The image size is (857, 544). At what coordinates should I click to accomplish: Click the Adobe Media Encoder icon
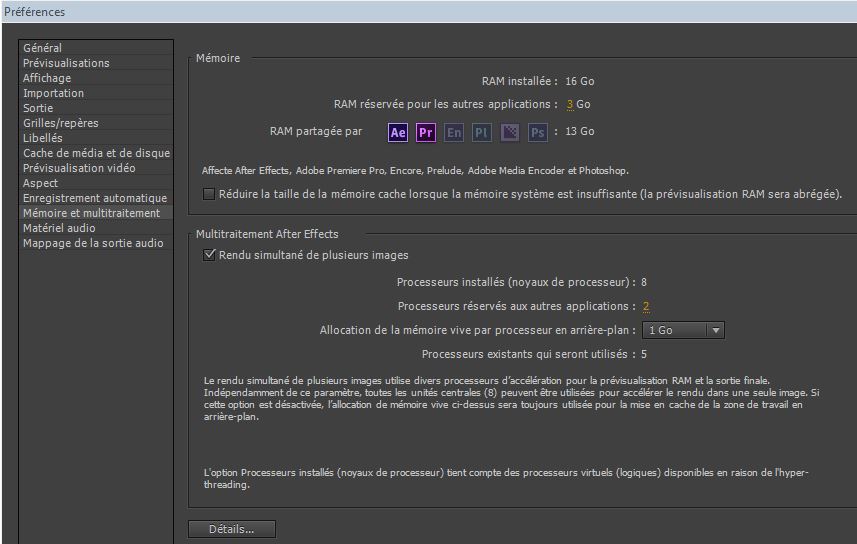point(510,132)
